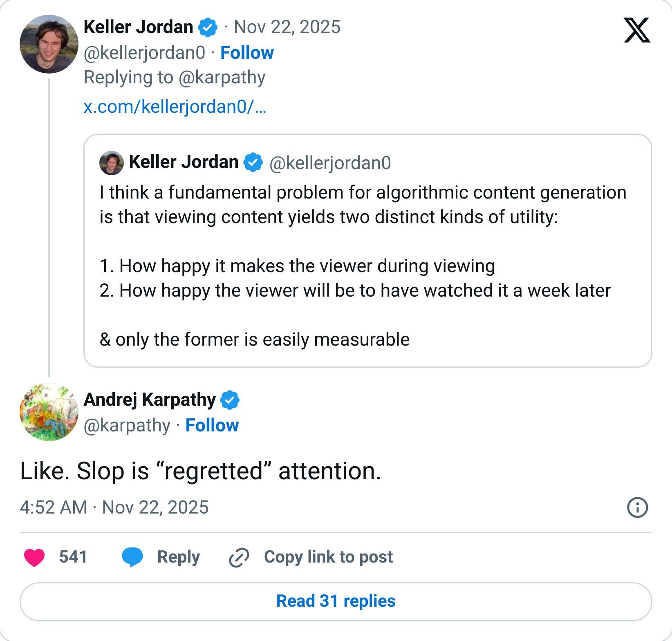Screen dimensions: 672x641
Task: Click Andrej Karpathy's verified badge
Action: [230, 400]
